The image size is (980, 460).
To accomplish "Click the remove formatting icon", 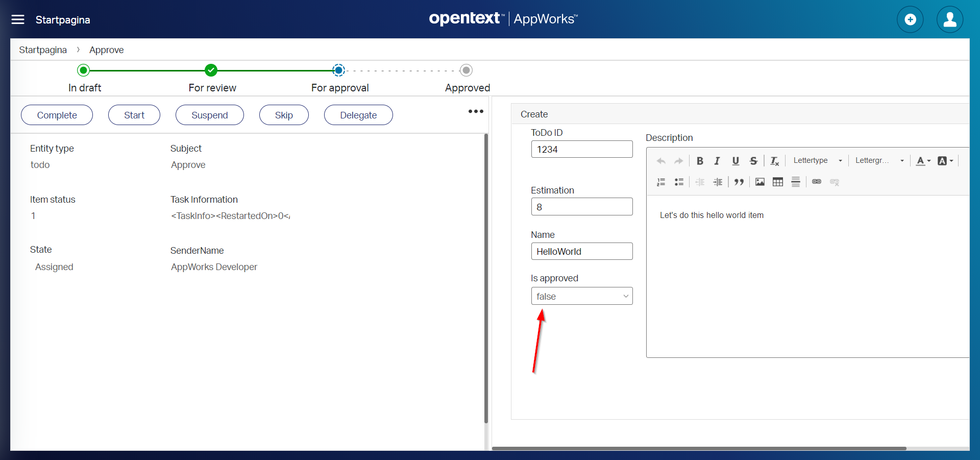I will click(x=774, y=161).
